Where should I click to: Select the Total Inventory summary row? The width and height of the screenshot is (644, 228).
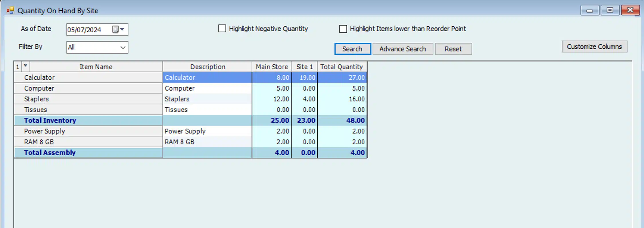pos(50,121)
